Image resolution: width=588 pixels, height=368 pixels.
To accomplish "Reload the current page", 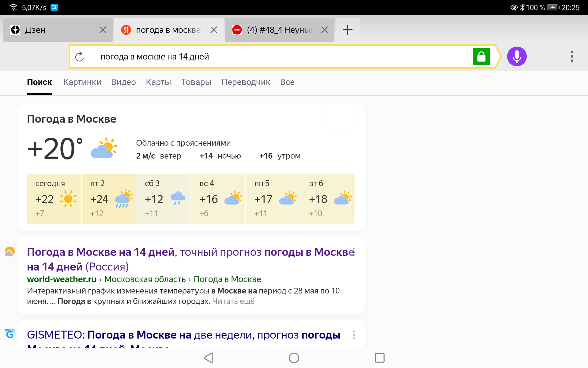I will click(x=80, y=56).
